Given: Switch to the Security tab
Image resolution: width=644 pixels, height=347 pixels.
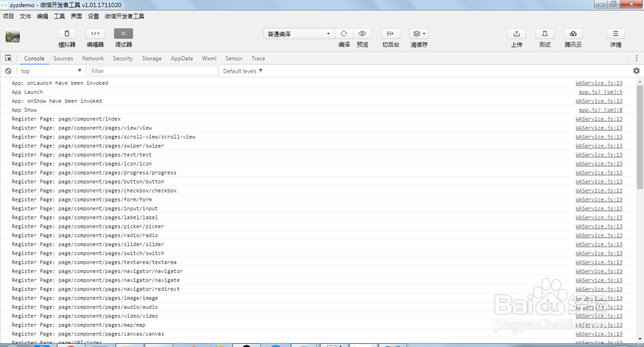Looking at the screenshot, I should coord(123,59).
